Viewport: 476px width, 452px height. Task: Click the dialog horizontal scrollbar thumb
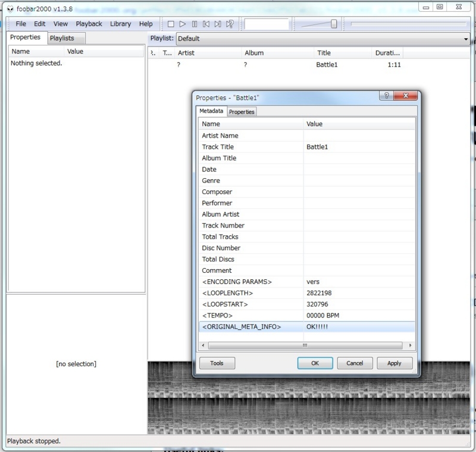[x=305, y=345]
